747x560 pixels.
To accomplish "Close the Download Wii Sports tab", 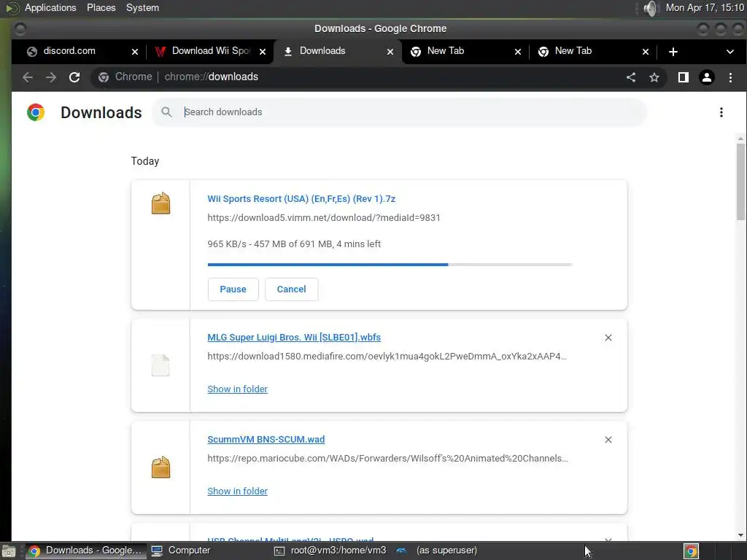I will point(263,52).
